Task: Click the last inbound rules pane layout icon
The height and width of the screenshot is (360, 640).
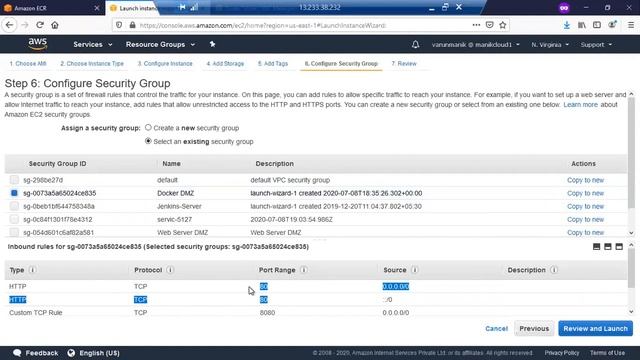Action: (619, 247)
